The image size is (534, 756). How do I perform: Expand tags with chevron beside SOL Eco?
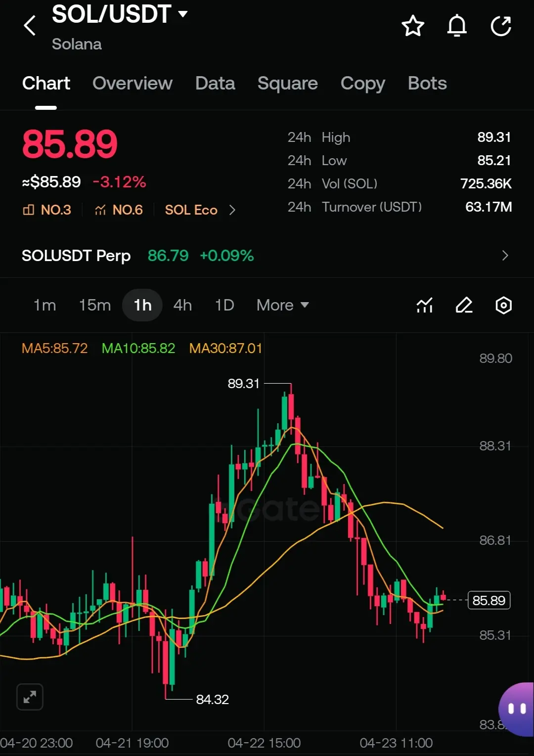pyautogui.click(x=232, y=210)
